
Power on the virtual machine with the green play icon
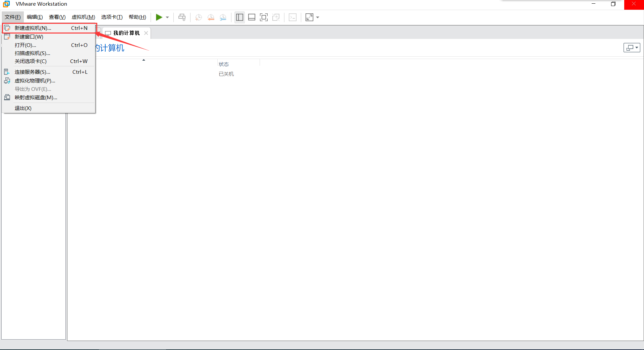tap(159, 17)
